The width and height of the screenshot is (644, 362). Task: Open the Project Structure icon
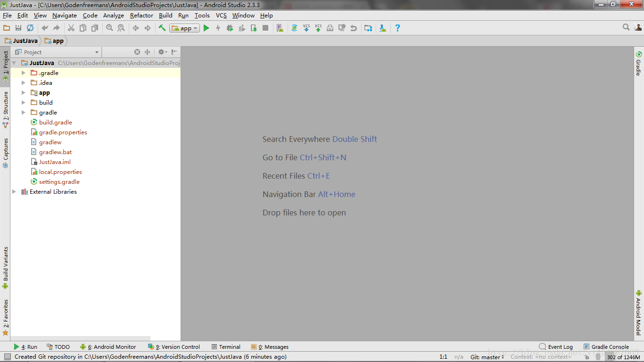368,28
